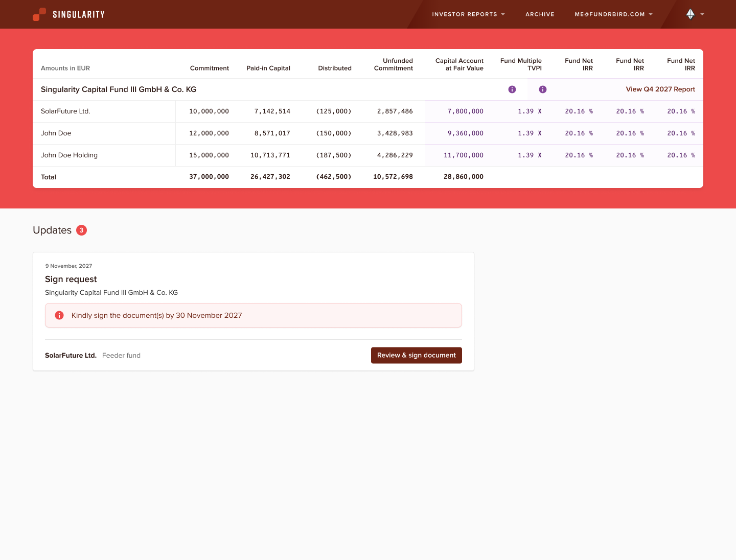
Task: Click the Paid-in Capital column header
Action: (268, 68)
